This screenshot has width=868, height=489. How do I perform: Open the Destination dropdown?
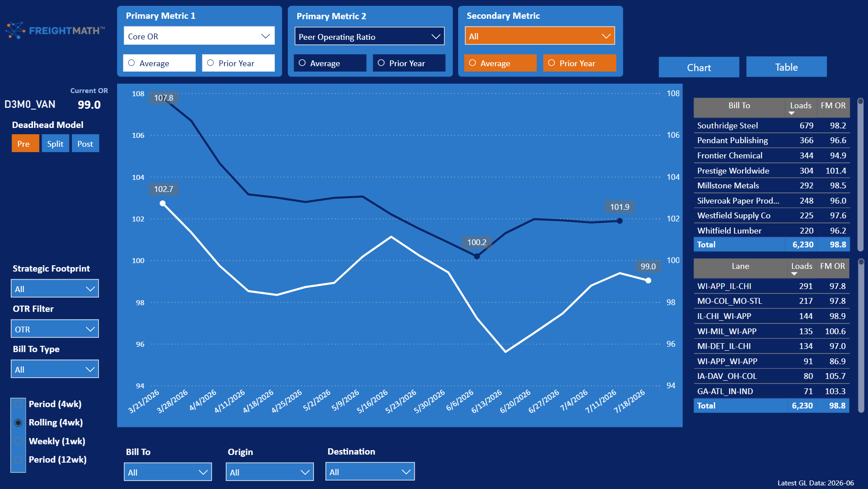[x=370, y=472]
